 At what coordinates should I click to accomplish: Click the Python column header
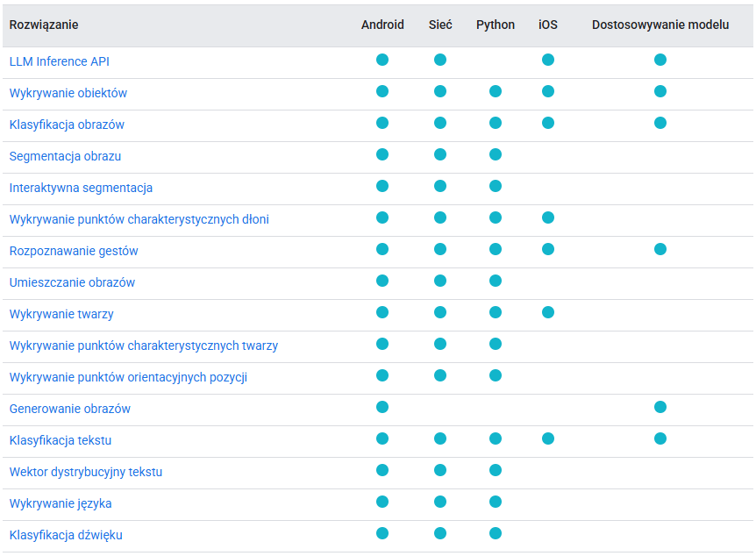click(x=496, y=25)
